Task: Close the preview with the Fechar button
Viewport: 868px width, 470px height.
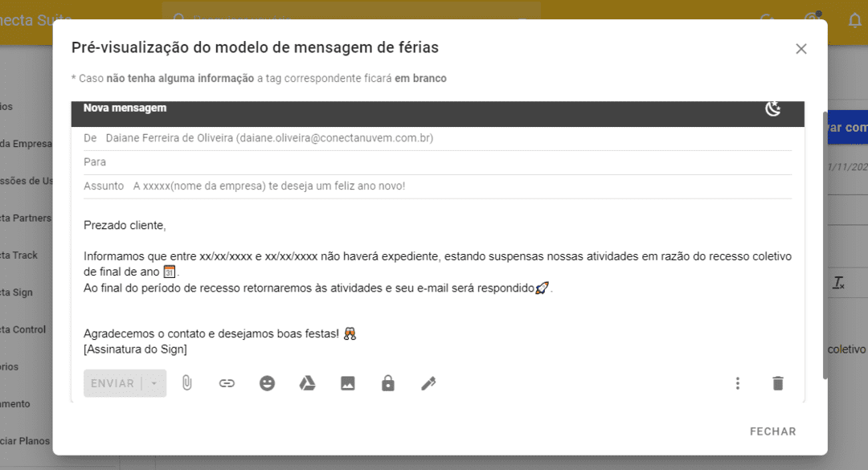Action: pos(772,431)
